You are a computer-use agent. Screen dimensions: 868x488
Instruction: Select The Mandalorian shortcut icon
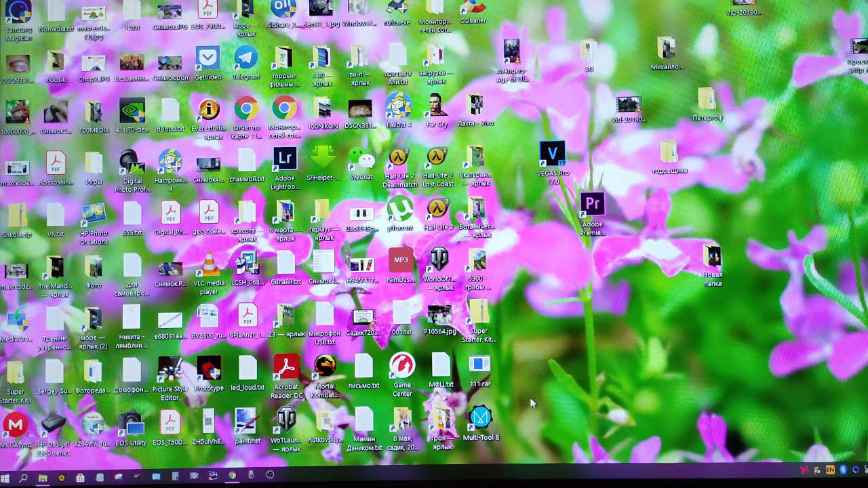click(x=54, y=267)
